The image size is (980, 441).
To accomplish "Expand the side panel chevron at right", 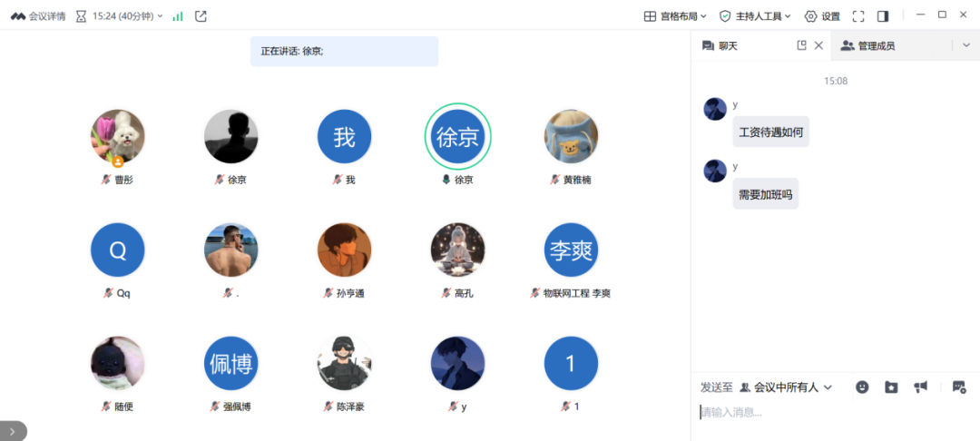I will pos(966,45).
